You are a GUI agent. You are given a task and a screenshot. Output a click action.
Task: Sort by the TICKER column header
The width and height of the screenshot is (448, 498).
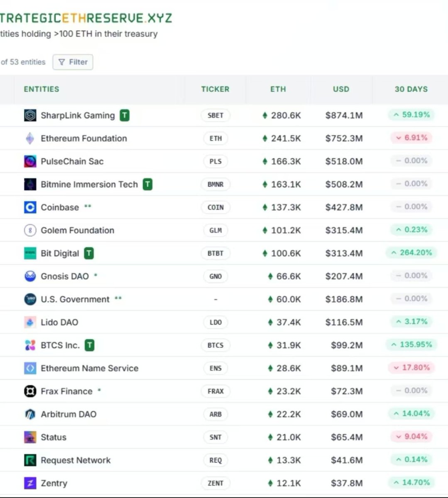[x=215, y=89]
